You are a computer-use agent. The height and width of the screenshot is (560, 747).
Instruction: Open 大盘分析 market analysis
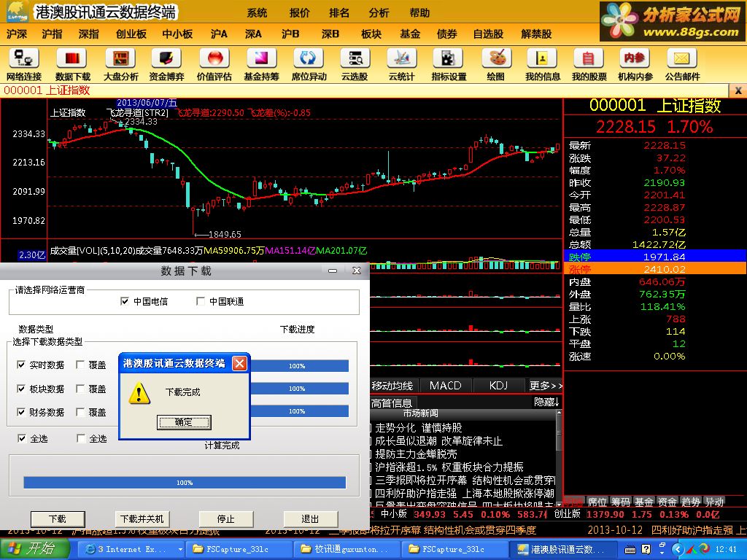pos(120,65)
